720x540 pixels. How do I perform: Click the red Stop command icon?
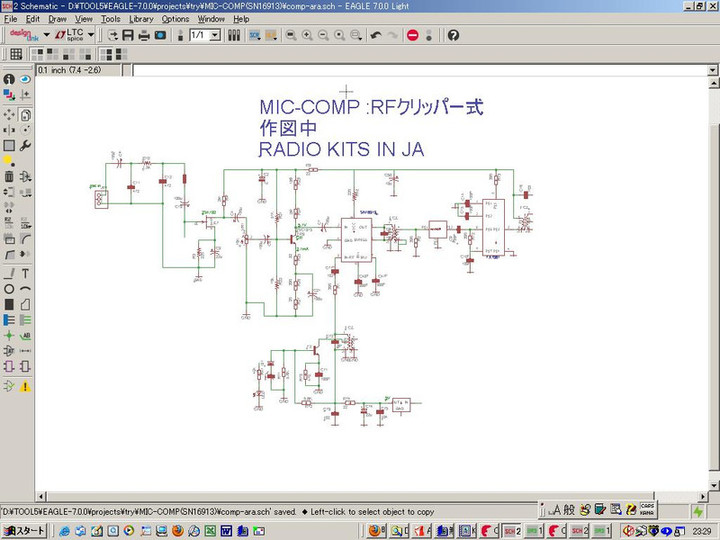tap(412, 35)
